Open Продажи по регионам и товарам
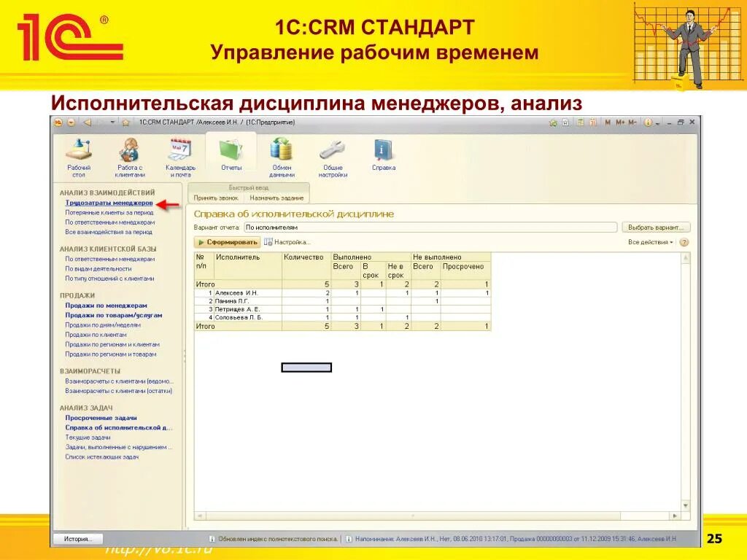This screenshot has width=747, height=560. coord(111,354)
